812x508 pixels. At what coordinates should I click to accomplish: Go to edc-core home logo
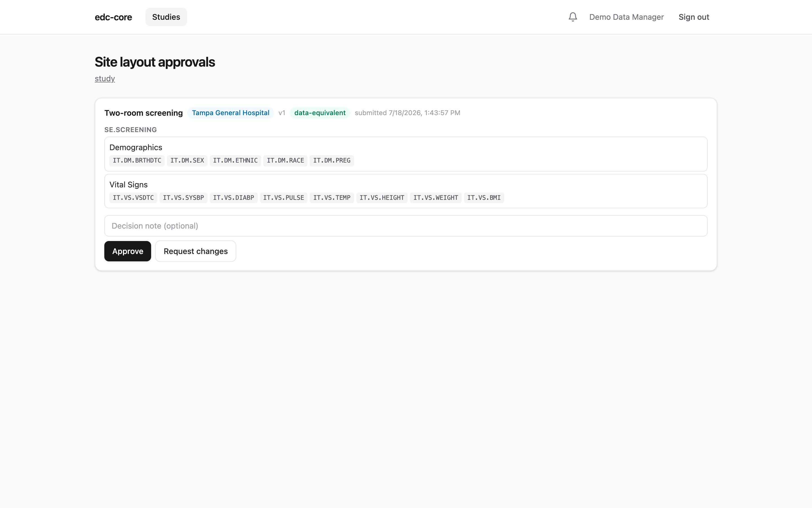113,17
